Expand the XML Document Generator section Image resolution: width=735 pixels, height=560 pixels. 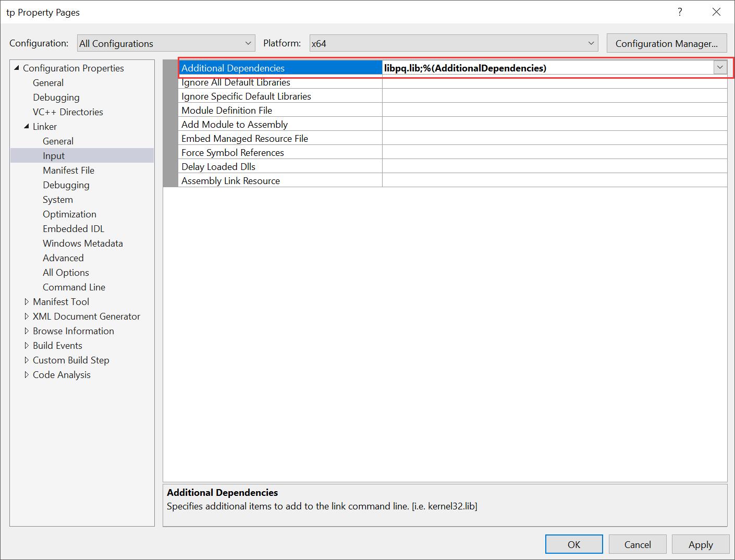tap(28, 316)
